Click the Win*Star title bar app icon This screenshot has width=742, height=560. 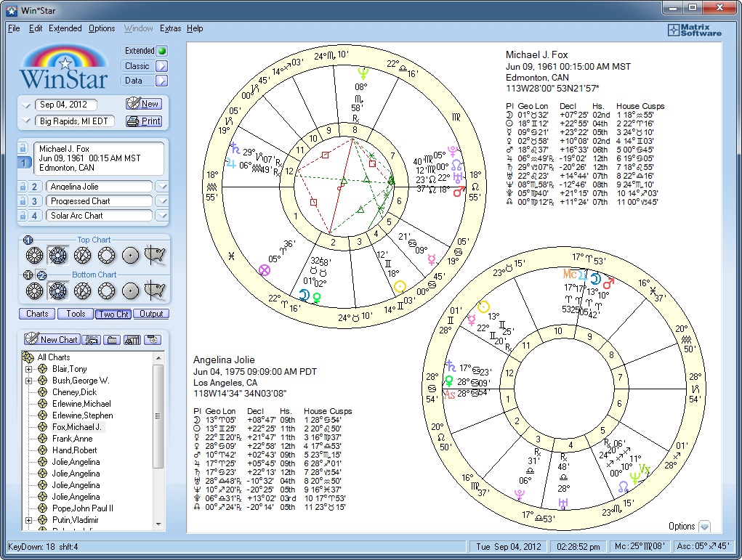pos(12,10)
